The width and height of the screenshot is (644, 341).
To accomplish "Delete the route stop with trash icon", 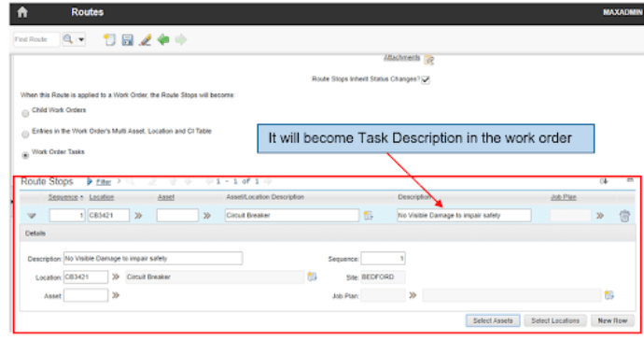I will pos(624,216).
